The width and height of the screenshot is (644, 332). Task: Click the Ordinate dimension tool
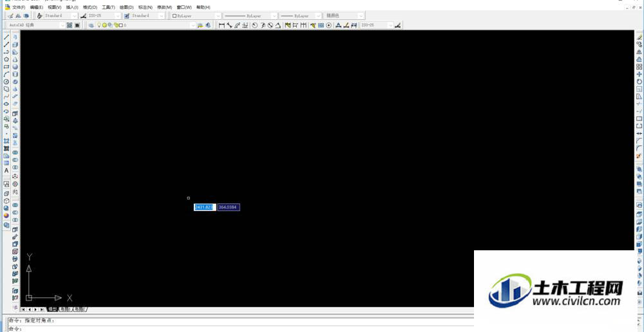click(x=245, y=26)
